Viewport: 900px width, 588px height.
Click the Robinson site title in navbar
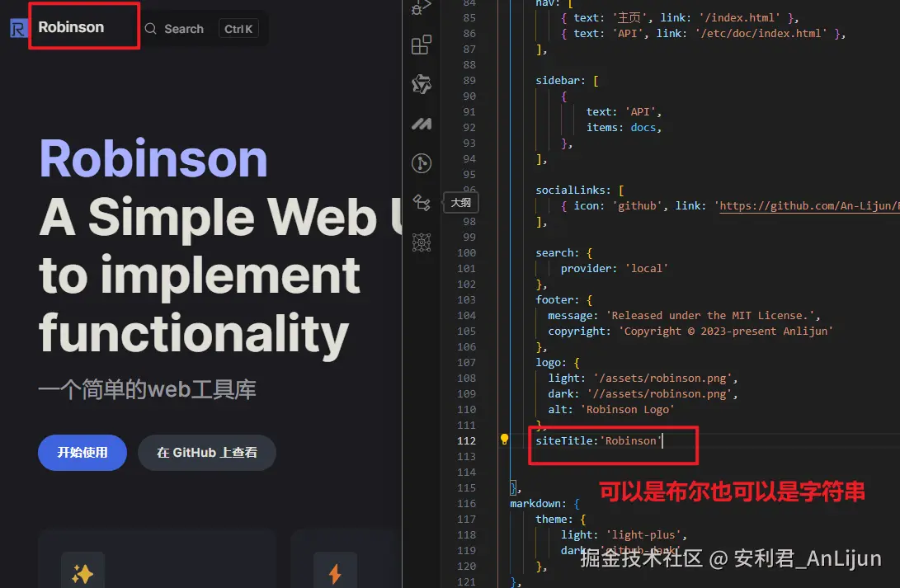click(71, 27)
